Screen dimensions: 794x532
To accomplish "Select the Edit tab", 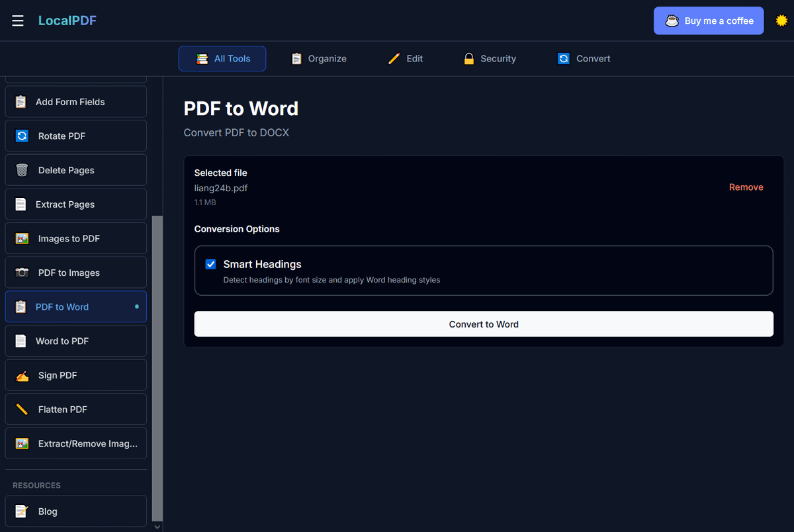I will [405, 59].
